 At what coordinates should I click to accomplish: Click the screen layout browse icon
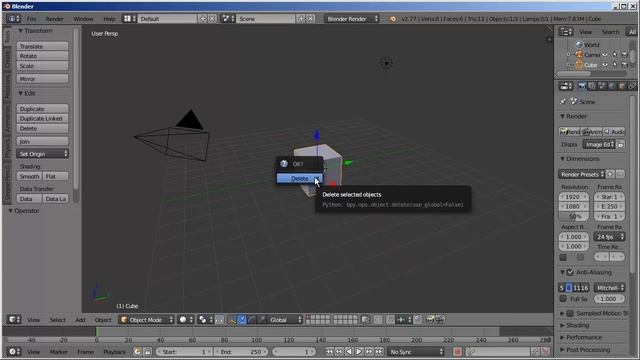pos(129,19)
